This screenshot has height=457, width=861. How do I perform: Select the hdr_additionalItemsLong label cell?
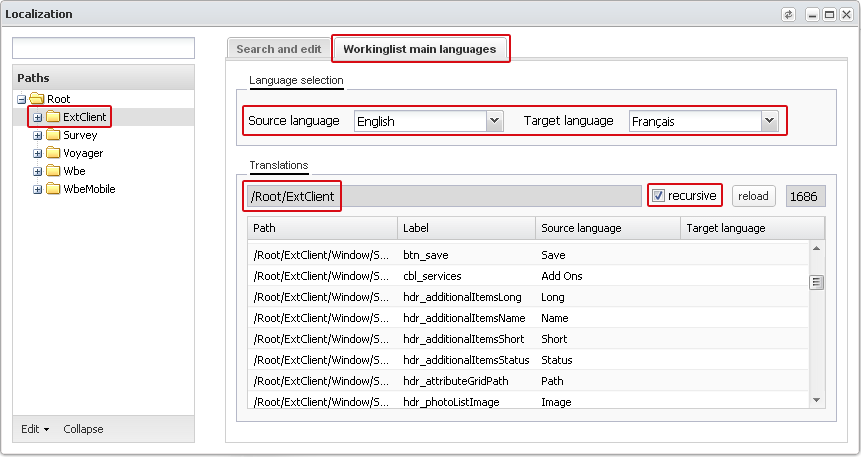(462, 297)
